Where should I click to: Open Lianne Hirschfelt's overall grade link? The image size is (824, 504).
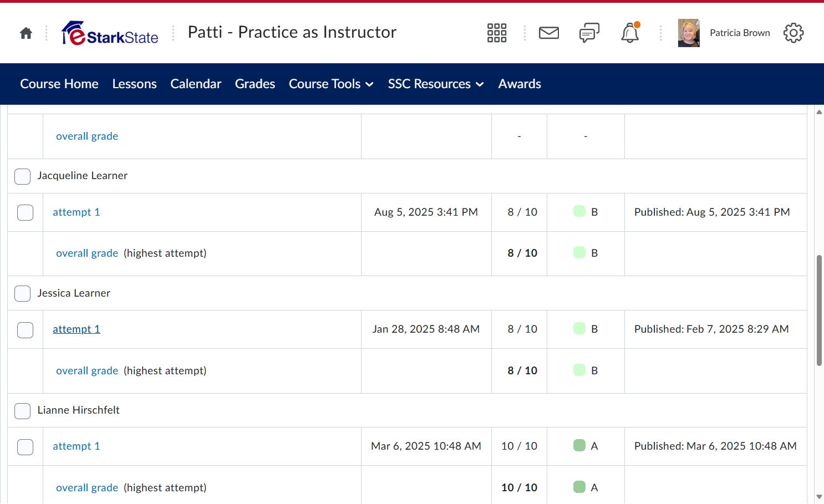pos(87,487)
